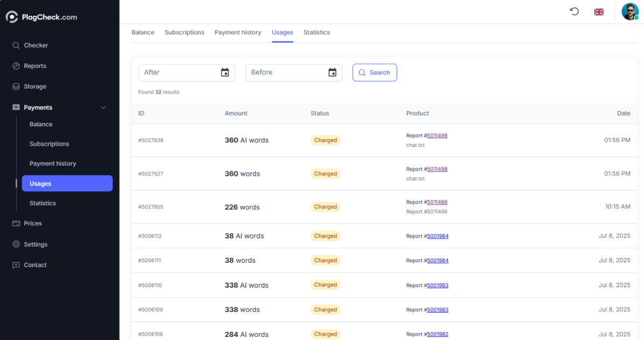Viewport: 644px width, 340px height.
Task: Open the language selector with the UK flag
Action: [x=599, y=11]
